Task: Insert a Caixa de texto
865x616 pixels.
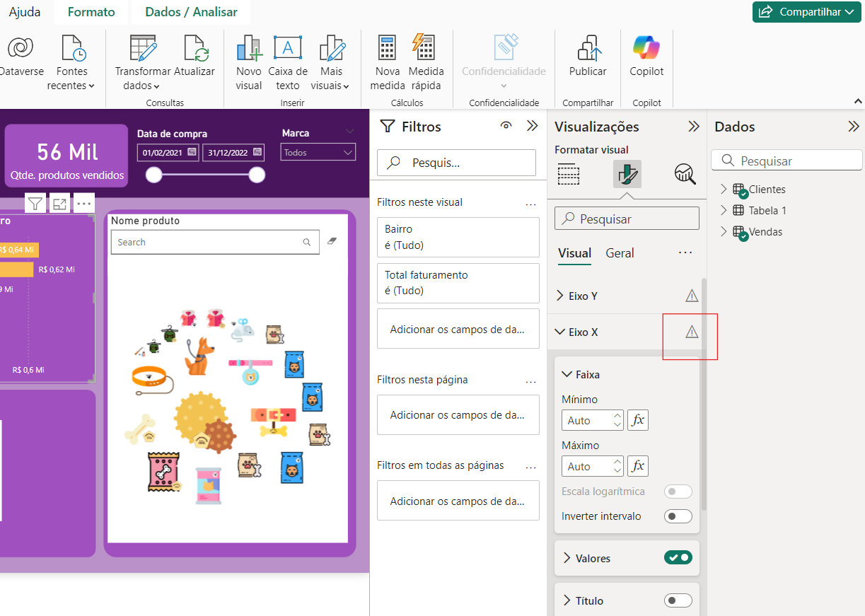Action: pos(288,64)
